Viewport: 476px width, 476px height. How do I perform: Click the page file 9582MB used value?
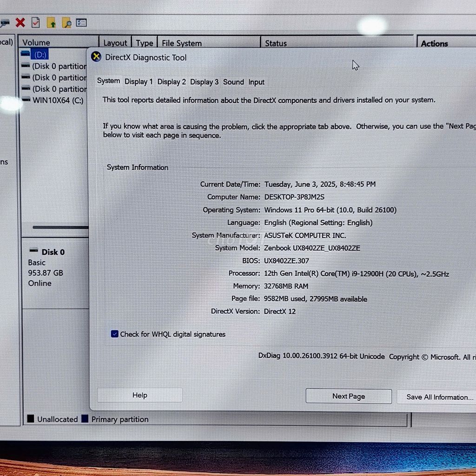click(316, 299)
